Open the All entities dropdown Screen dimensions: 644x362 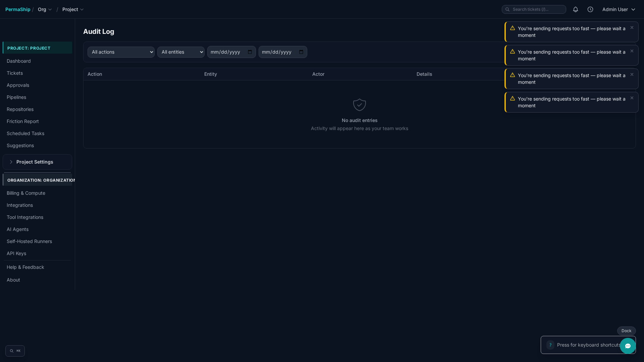tap(181, 52)
